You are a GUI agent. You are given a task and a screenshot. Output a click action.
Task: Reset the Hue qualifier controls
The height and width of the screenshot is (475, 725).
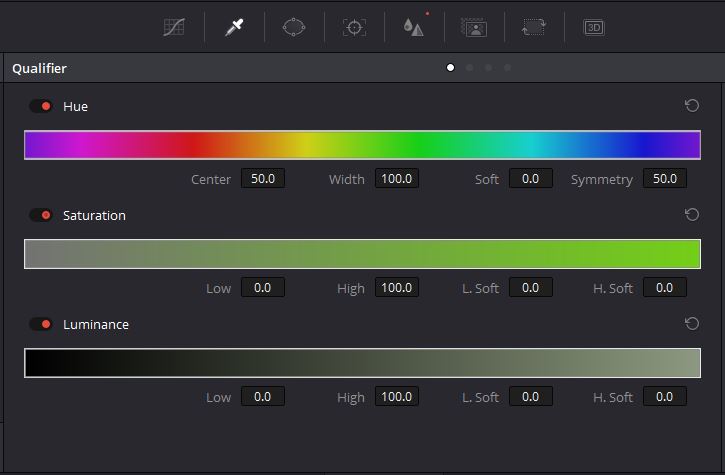[692, 106]
